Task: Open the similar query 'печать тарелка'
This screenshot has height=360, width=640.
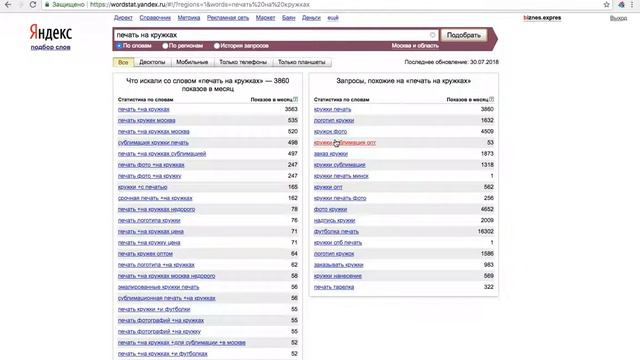Action: click(x=334, y=287)
